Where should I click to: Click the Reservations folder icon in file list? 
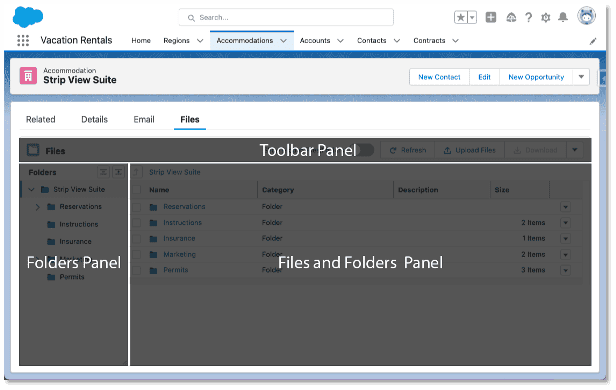(154, 207)
